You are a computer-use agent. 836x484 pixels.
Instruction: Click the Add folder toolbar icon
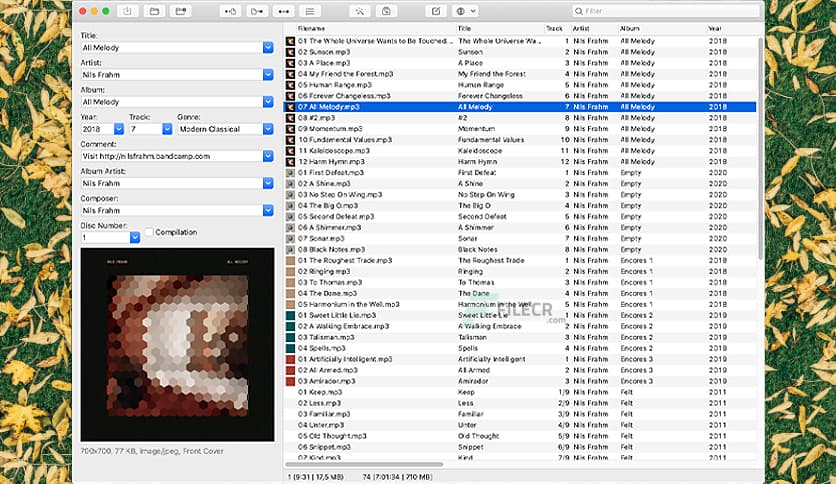[181, 11]
